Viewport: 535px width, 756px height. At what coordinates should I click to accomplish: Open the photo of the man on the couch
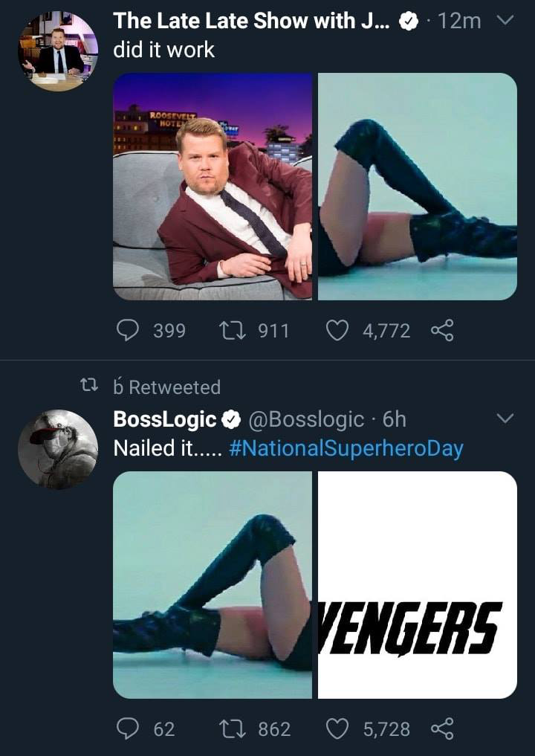[213, 187]
